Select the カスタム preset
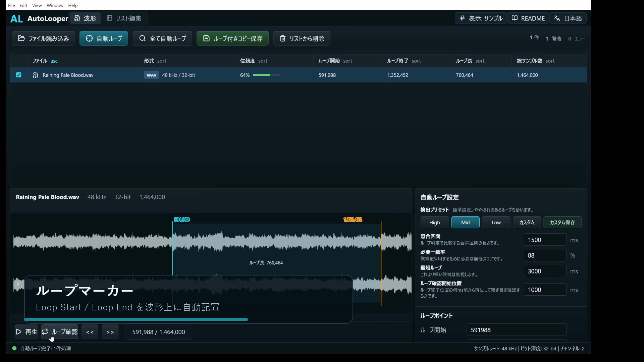644x362 pixels. click(527, 223)
